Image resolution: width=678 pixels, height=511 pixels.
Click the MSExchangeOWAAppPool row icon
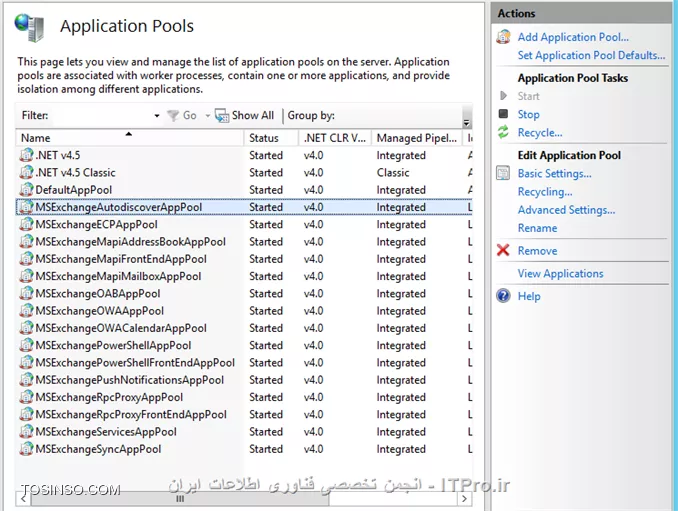(26, 310)
